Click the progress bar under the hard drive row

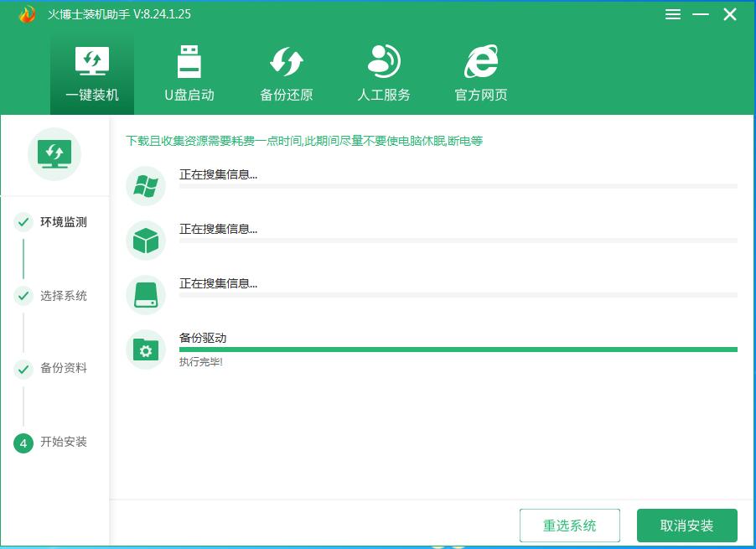pyautogui.click(x=458, y=295)
